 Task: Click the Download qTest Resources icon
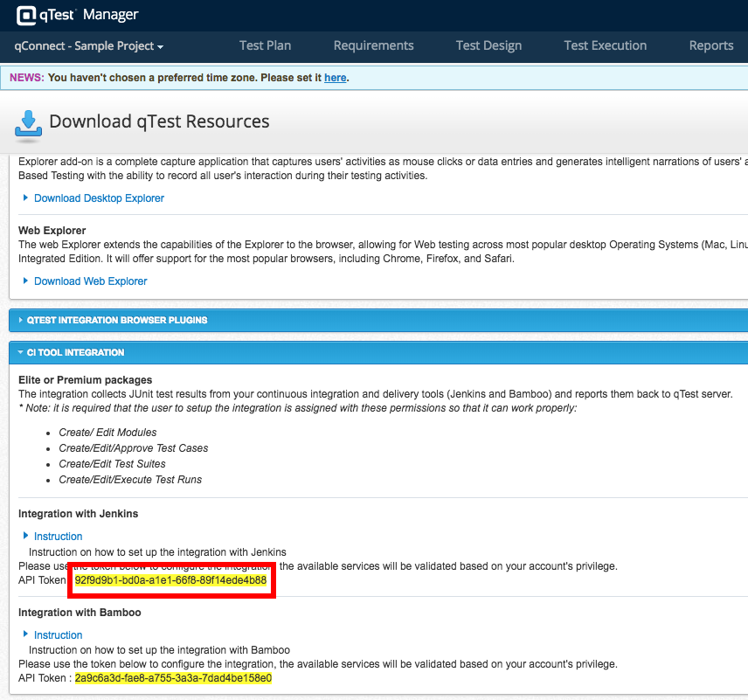click(x=28, y=126)
